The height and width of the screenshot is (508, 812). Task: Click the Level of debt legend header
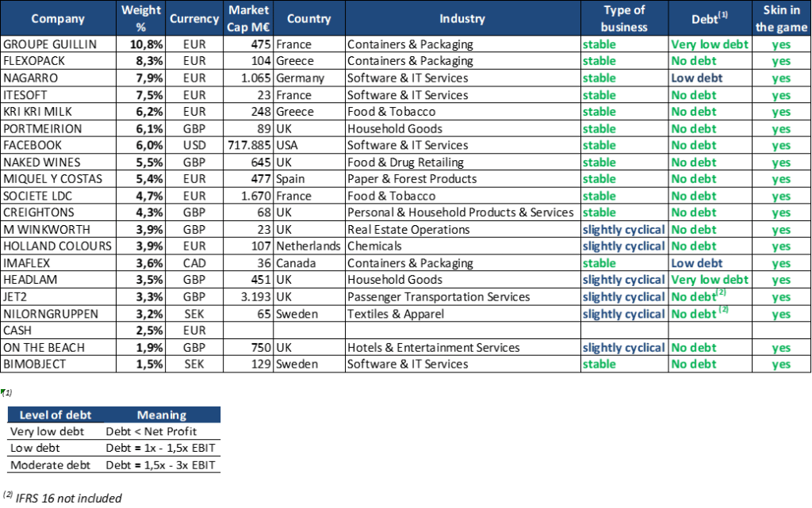(x=52, y=414)
